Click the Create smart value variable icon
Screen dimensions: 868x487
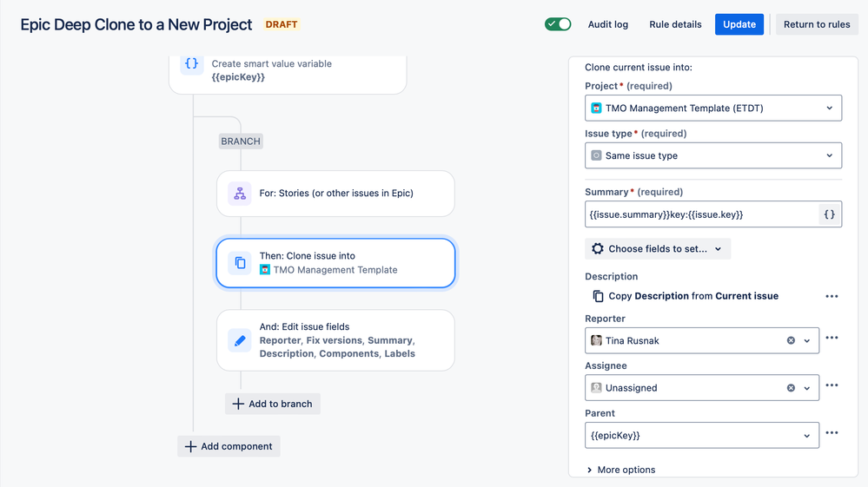tap(191, 63)
